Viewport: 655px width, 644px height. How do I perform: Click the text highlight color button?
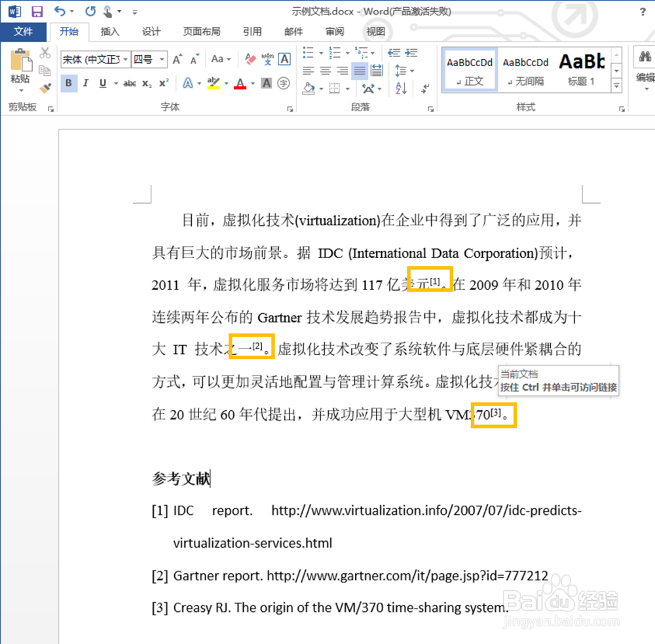(214, 84)
